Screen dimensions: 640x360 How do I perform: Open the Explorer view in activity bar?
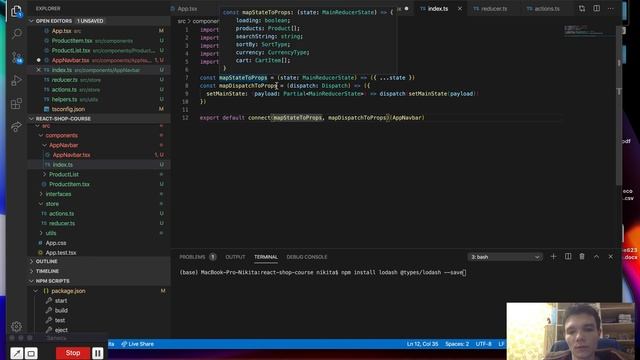pos(16,11)
